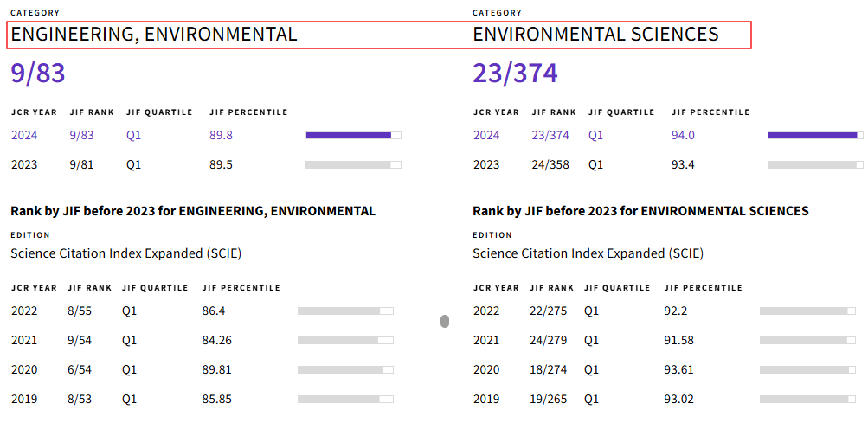Click the gray bar beside 89.5 percentile
Image resolution: width=868 pixels, height=429 pixels.
coord(353,164)
